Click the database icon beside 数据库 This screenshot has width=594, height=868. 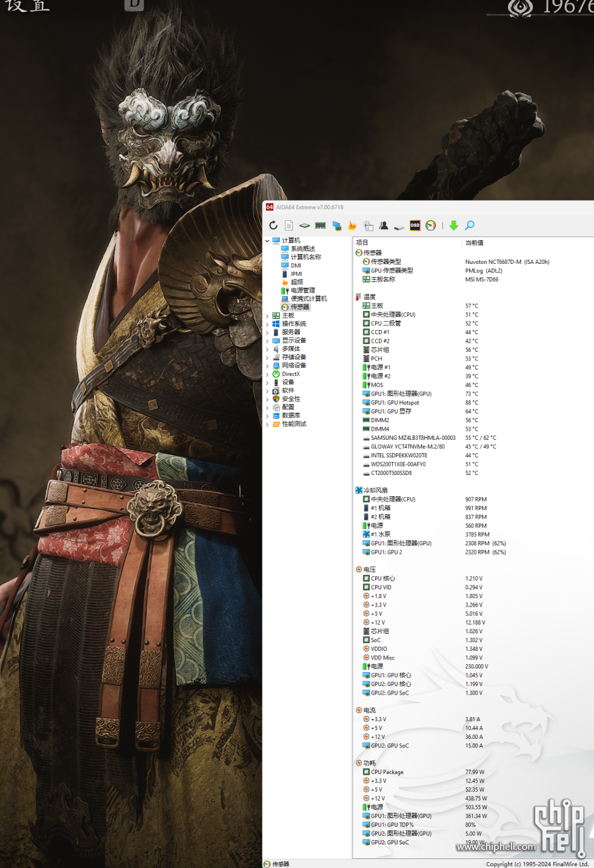point(276,416)
